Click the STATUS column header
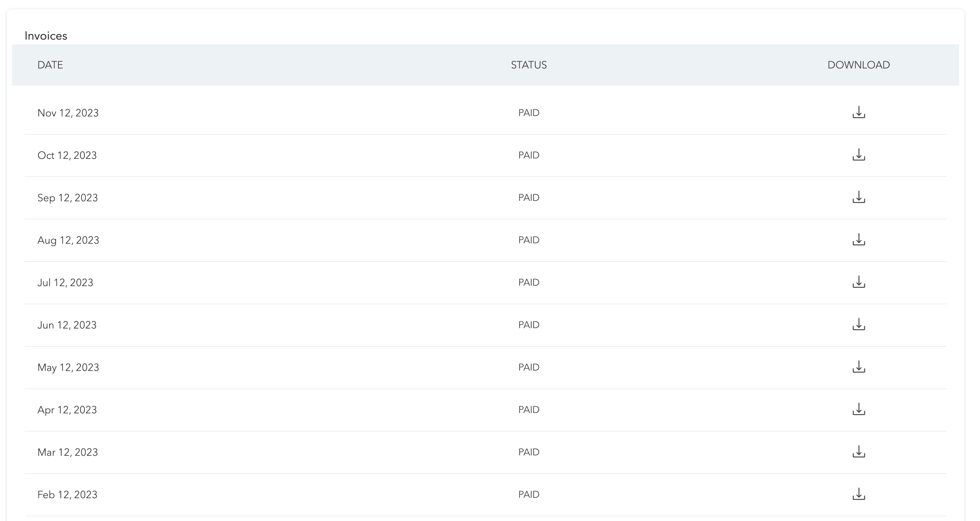980x521 pixels. pos(528,65)
